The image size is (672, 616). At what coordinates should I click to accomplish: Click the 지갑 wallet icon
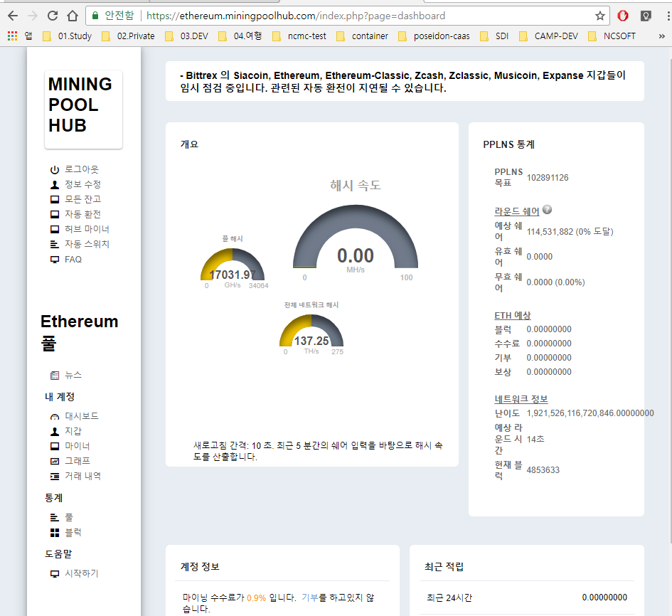pos(55,430)
